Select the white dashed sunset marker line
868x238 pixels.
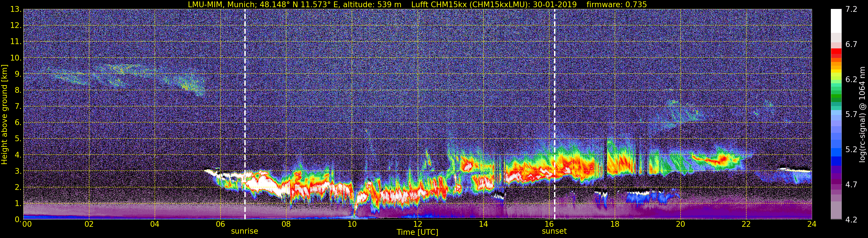[554, 114]
